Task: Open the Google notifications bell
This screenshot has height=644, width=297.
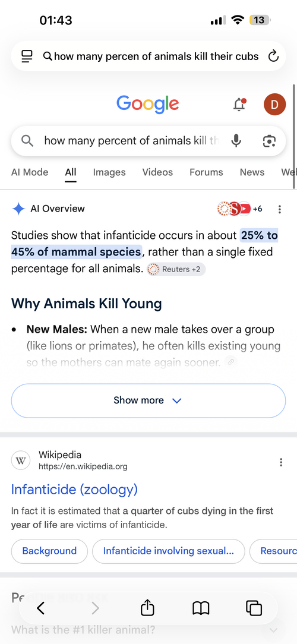Action: [x=239, y=105]
